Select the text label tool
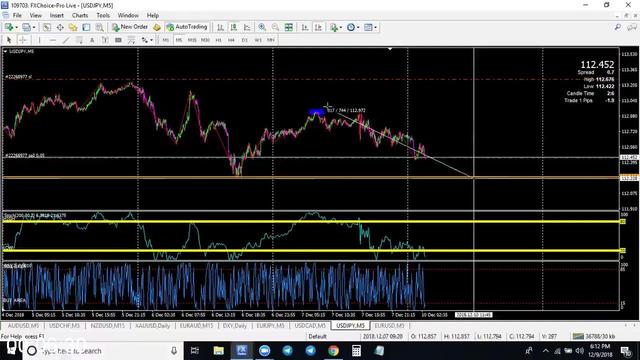640x360 pixels. pos(105,40)
